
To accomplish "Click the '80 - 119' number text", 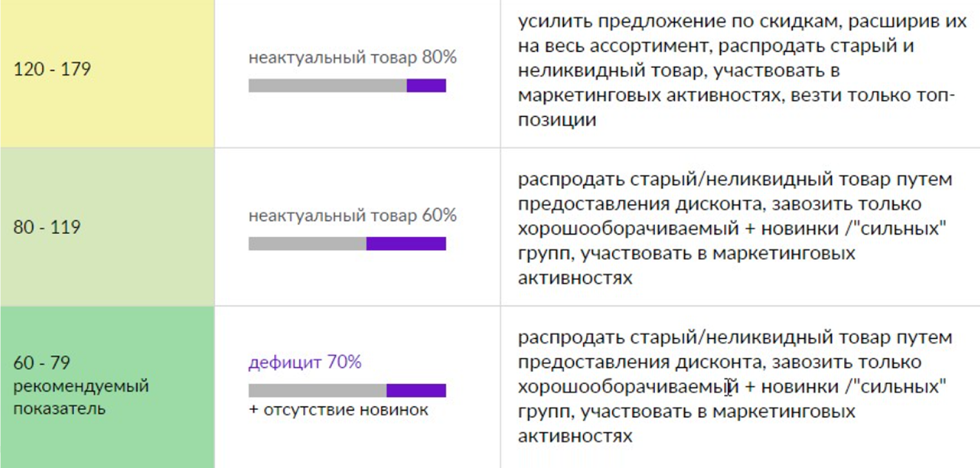I will pos(47,228).
